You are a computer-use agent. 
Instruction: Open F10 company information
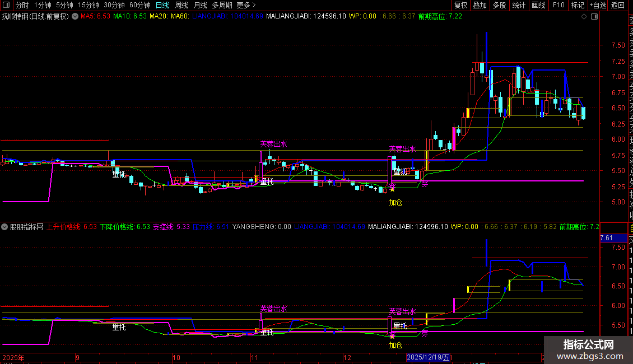coord(558,5)
